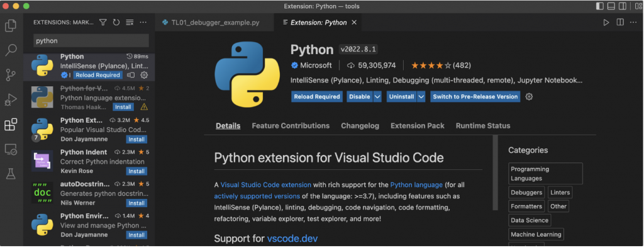Refresh the extensions list

[x=116, y=22]
